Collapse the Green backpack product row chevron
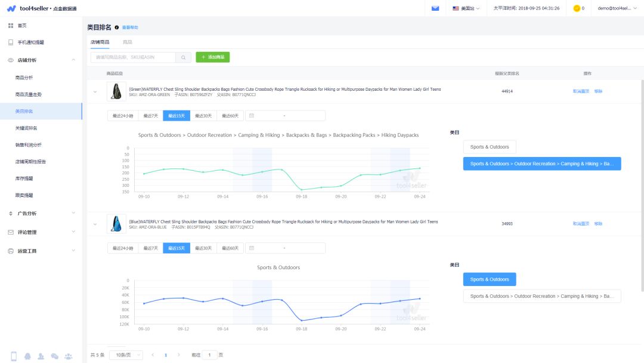644x363 pixels. click(94, 91)
